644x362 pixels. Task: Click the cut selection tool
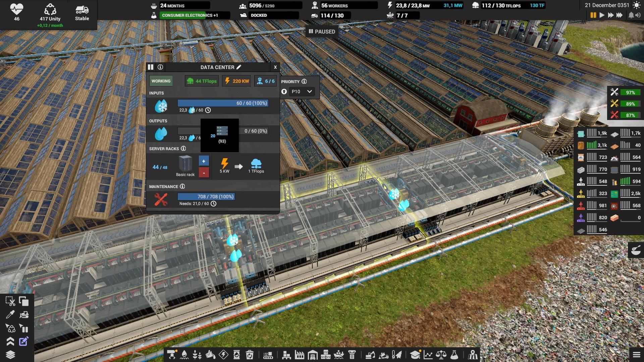(10, 301)
